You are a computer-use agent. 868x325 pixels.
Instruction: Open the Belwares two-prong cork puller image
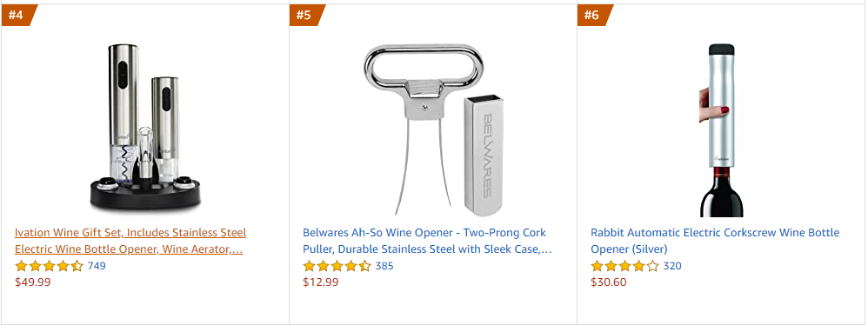[434, 129]
